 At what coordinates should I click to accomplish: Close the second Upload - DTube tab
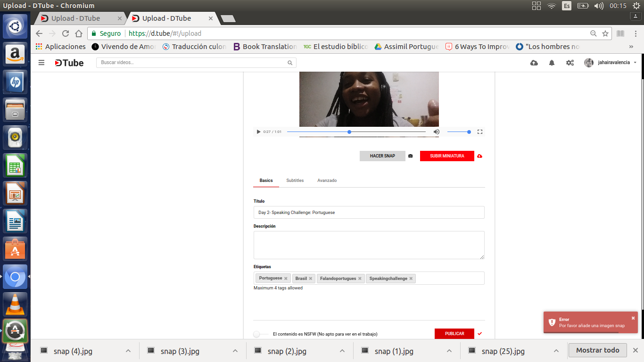[211, 19]
